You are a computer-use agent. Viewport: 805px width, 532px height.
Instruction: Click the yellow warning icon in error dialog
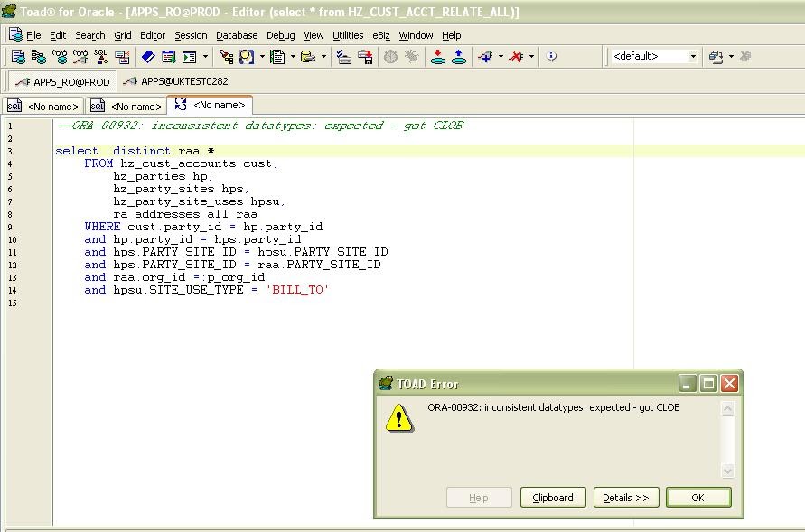point(399,417)
